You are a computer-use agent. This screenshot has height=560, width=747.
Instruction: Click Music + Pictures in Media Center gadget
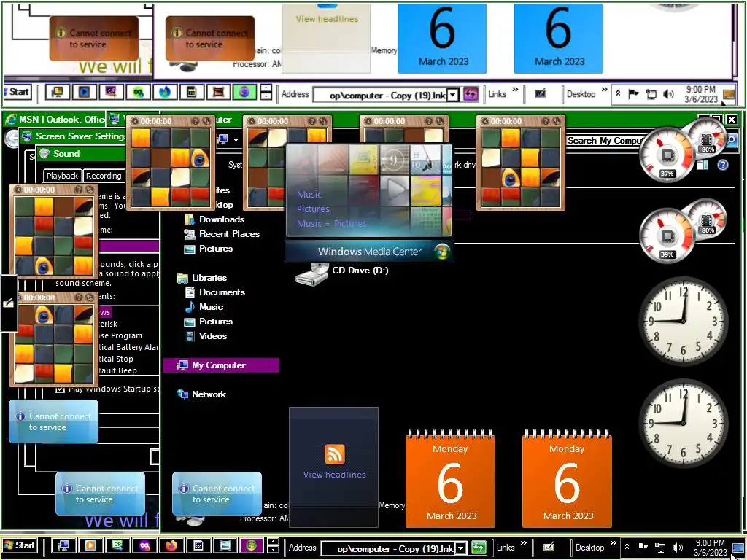click(332, 223)
